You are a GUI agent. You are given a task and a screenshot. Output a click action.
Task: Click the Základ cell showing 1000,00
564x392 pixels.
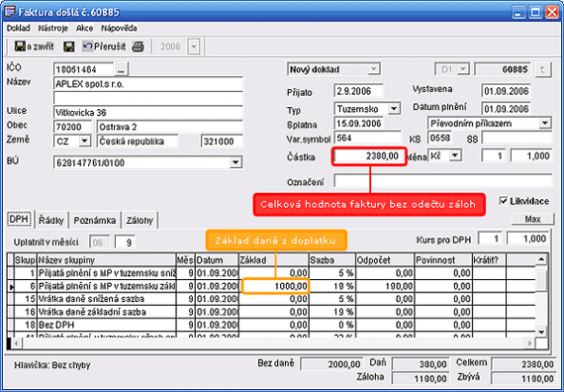(275, 286)
